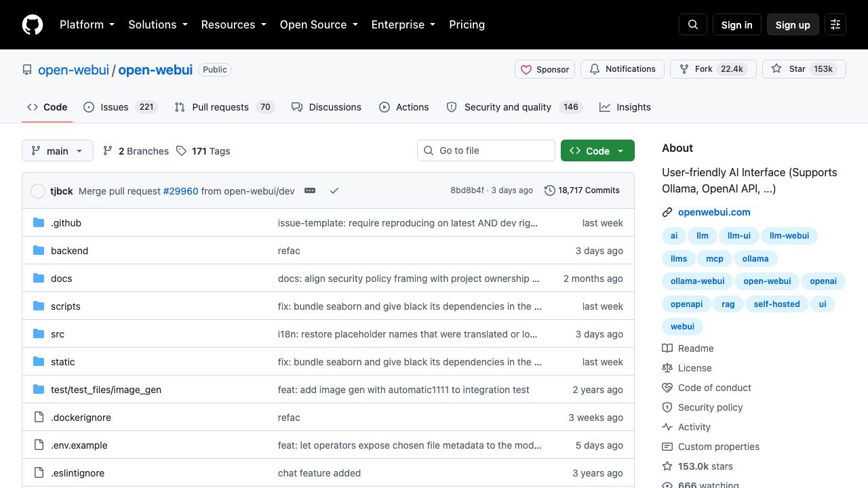Open the .env.example file
This screenshot has width=868, height=488.
(79, 445)
